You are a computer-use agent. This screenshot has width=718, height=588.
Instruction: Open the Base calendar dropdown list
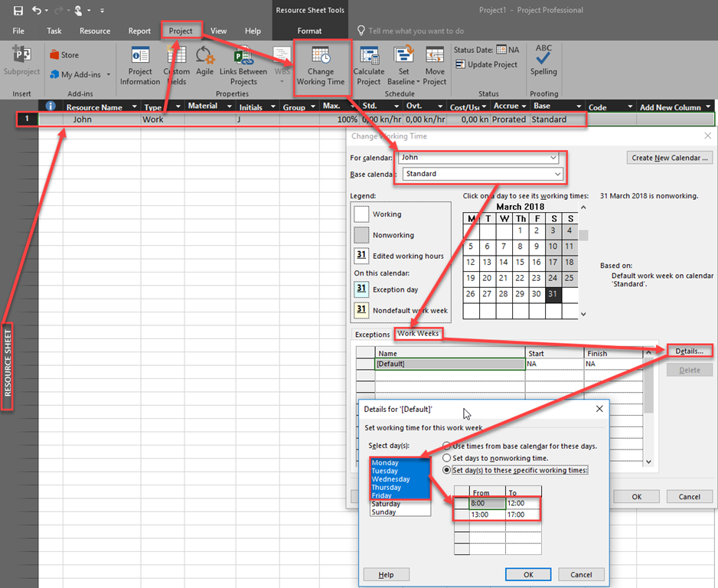pos(556,175)
